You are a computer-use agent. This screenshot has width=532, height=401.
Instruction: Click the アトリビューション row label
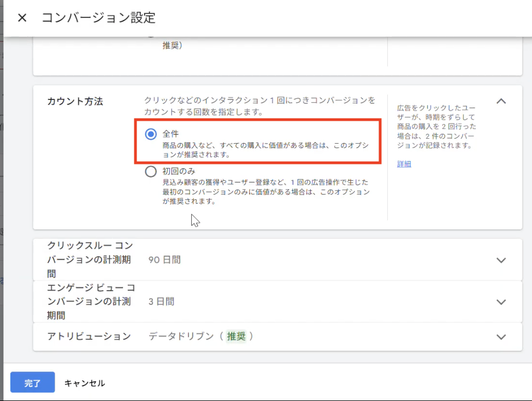coord(89,337)
